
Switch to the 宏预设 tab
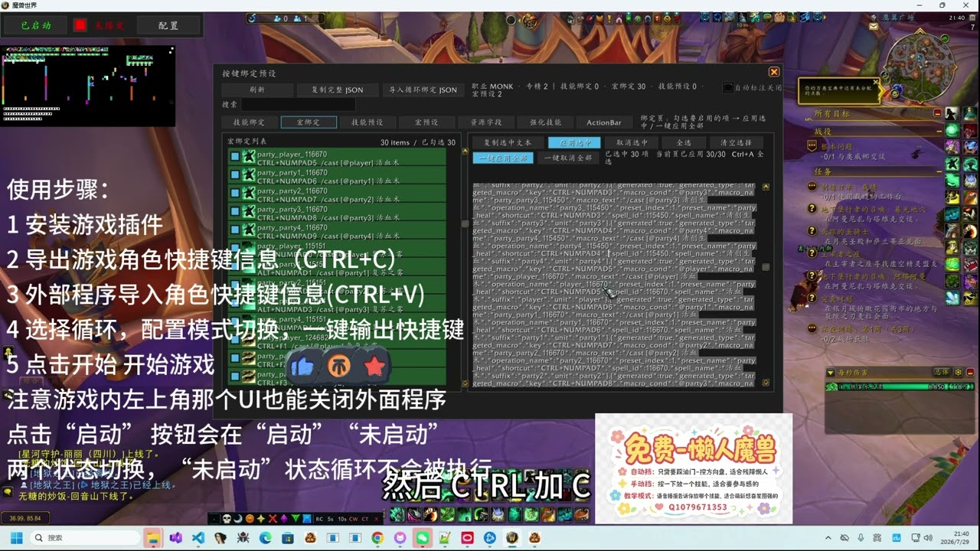point(426,122)
